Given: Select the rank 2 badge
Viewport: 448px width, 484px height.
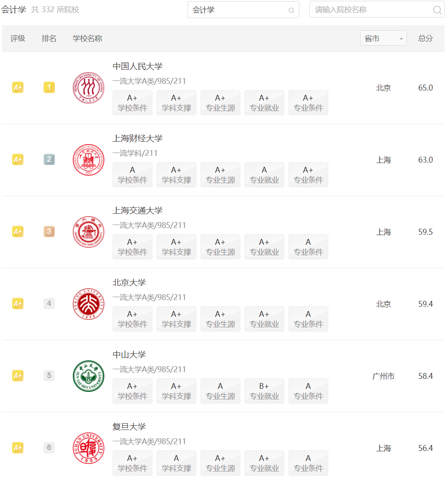Looking at the screenshot, I should [x=49, y=159].
